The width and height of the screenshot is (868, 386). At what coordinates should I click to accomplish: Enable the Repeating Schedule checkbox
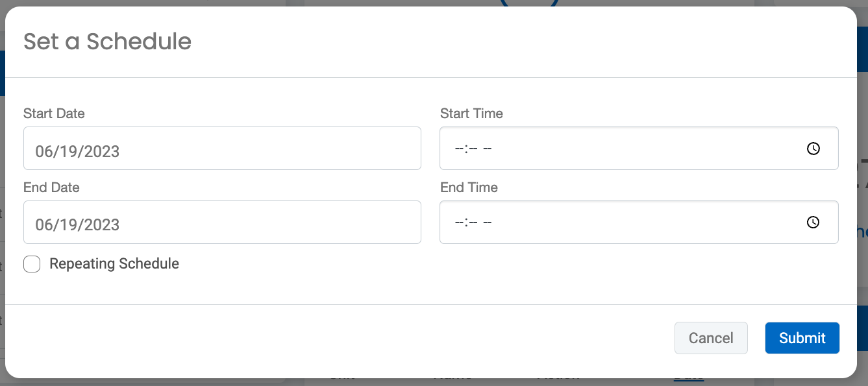point(31,264)
